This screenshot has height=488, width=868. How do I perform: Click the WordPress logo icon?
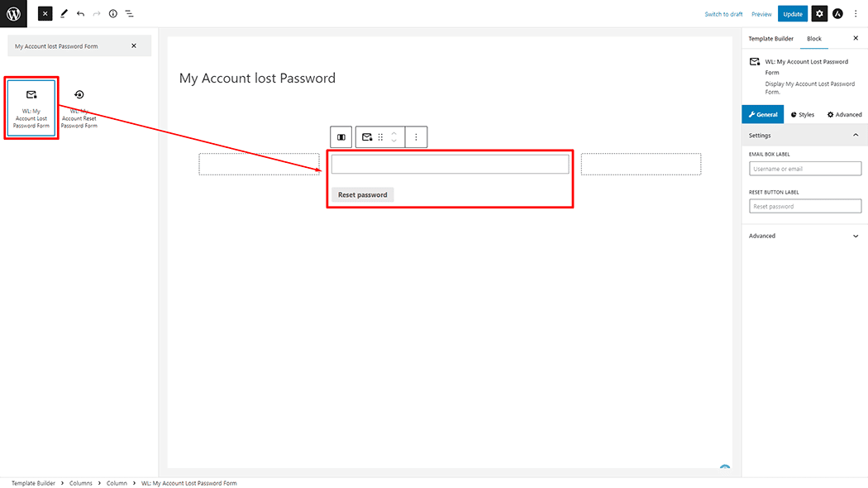(13, 13)
